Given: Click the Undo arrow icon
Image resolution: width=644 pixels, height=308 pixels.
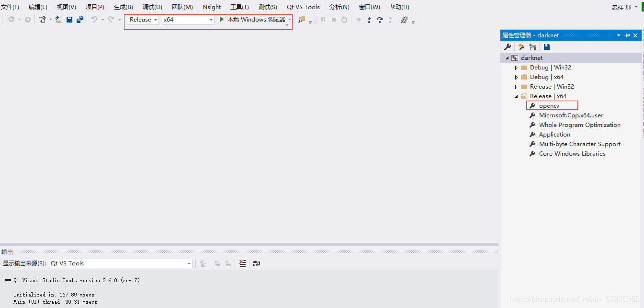Looking at the screenshot, I should [x=94, y=20].
